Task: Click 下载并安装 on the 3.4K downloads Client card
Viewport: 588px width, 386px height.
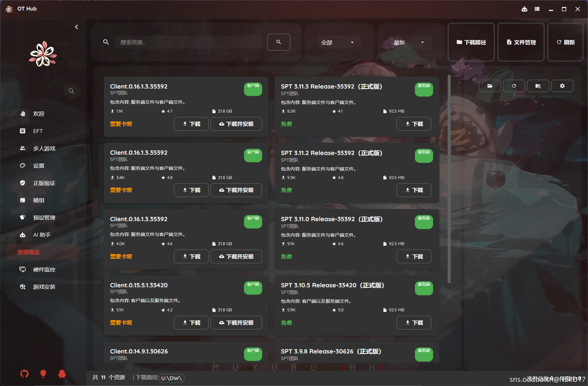Action: click(236, 190)
